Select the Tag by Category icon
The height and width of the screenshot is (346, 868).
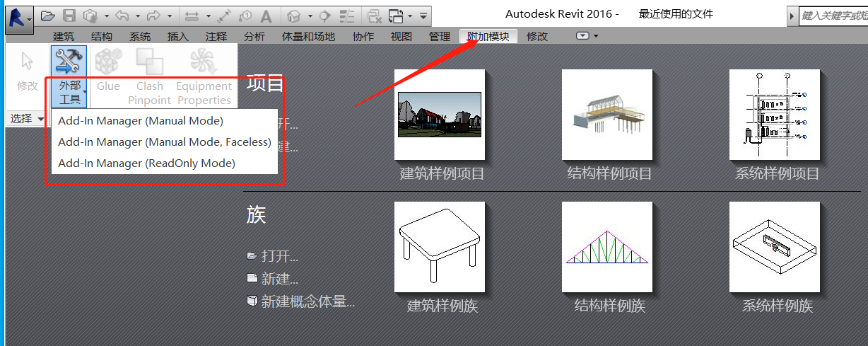[x=245, y=16]
